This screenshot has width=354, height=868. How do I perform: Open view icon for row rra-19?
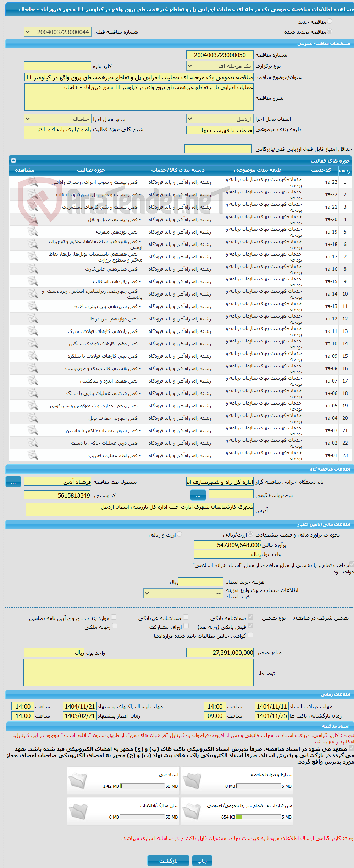coord(33,232)
